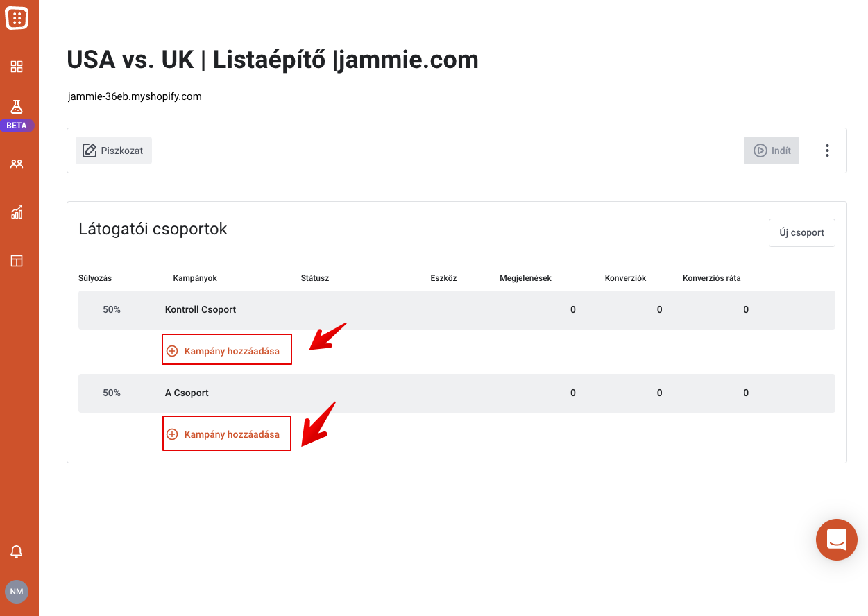This screenshot has width=868, height=616.
Task: Select the Kontroll Csoport row
Action: (x=457, y=310)
